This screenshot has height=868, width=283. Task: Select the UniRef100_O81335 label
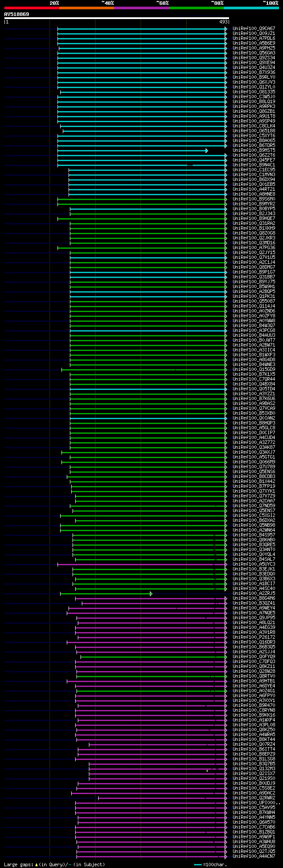point(254,92)
